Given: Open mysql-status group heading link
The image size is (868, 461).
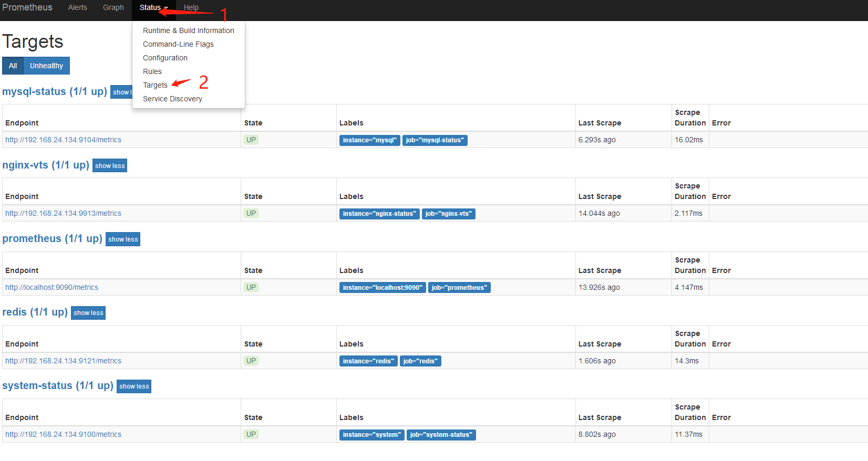Looking at the screenshot, I should pos(55,91).
